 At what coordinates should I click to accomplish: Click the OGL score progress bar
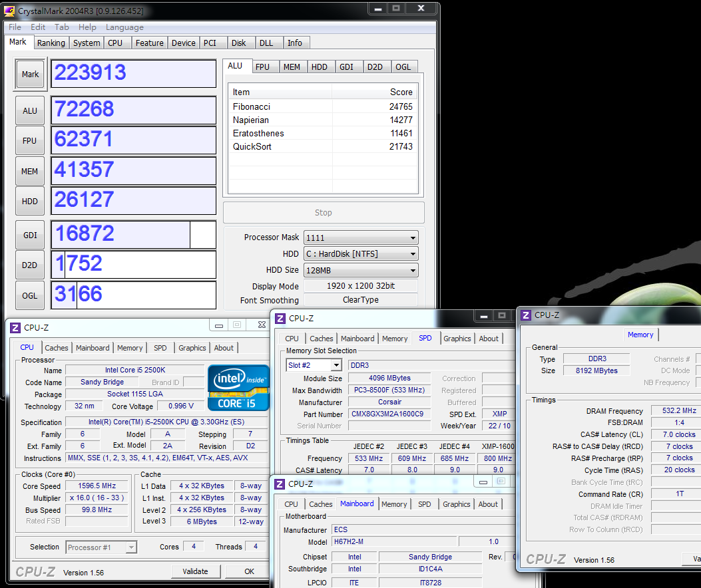pos(134,295)
